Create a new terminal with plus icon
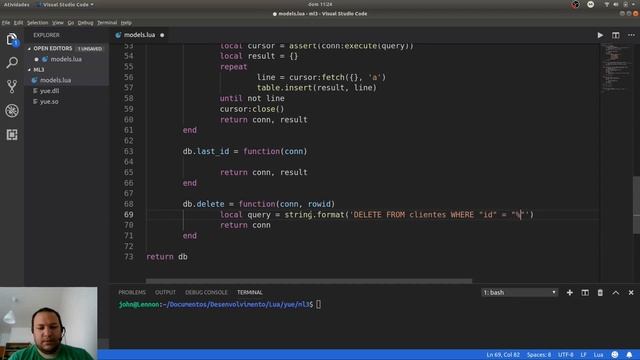Image resolution: width=640 pixels, height=360 pixels. [x=569, y=293]
